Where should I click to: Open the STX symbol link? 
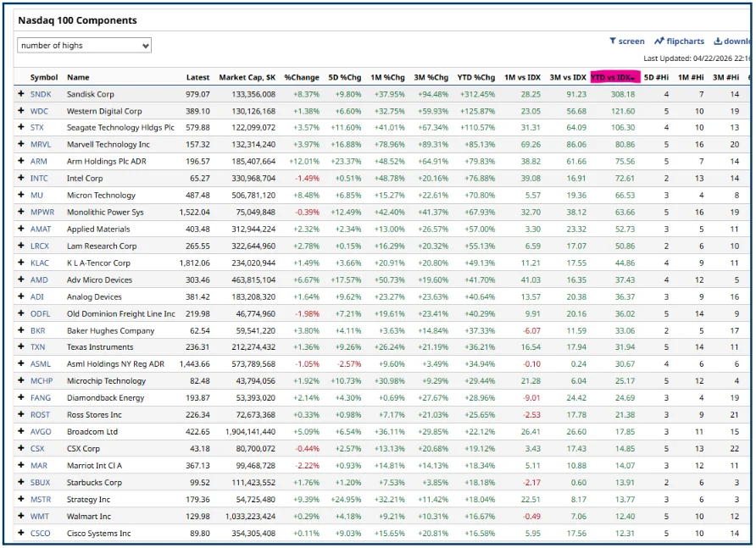[x=36, y=127]
